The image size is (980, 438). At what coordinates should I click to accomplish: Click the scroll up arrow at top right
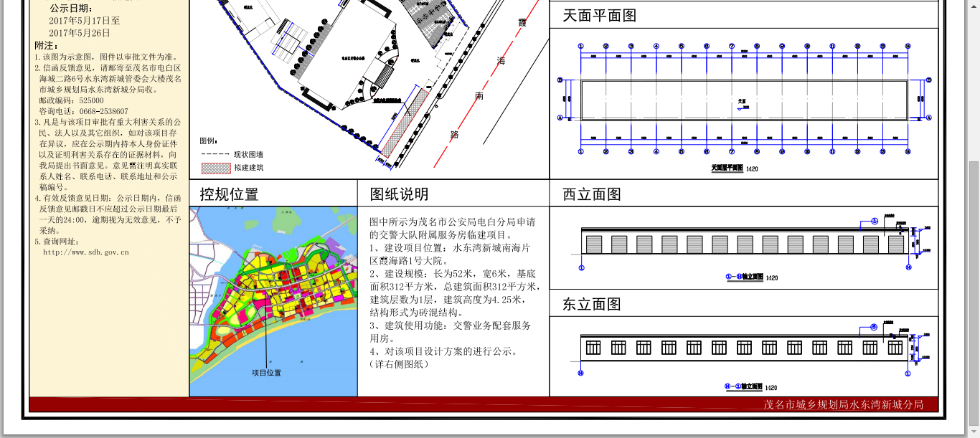point(974,6)
